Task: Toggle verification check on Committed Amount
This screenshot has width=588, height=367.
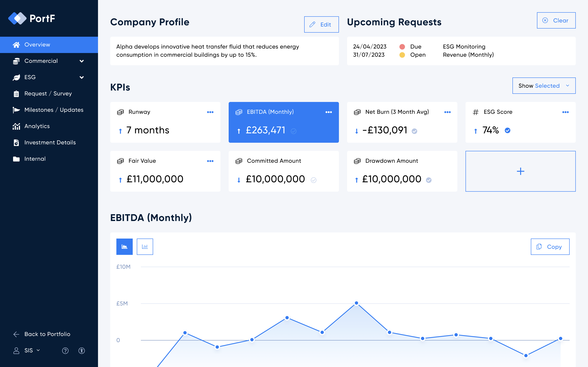Action: (313, 180)
